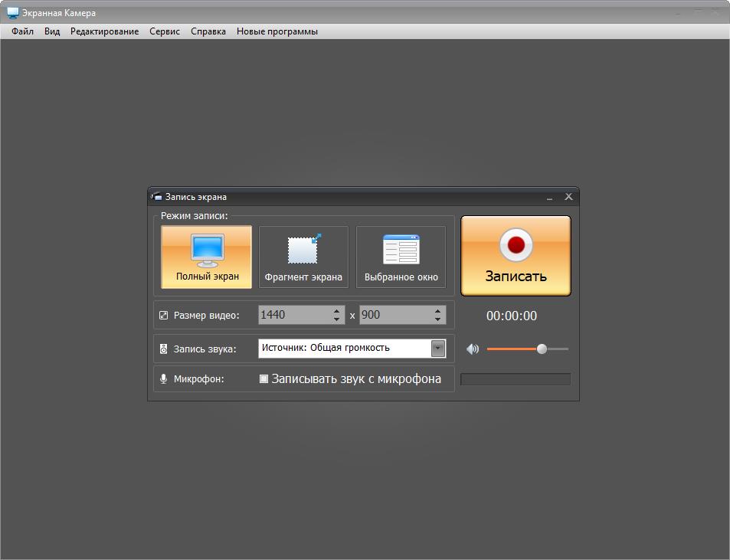Increase video width with up arrow
The image size is (730, 560).
pos(336,311)
